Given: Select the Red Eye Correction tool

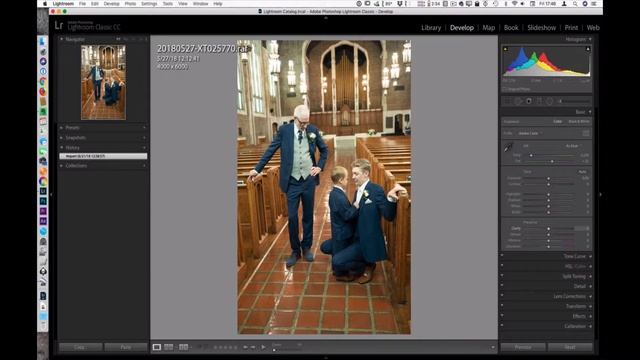Looking at the screenshot, I should 529,101.
